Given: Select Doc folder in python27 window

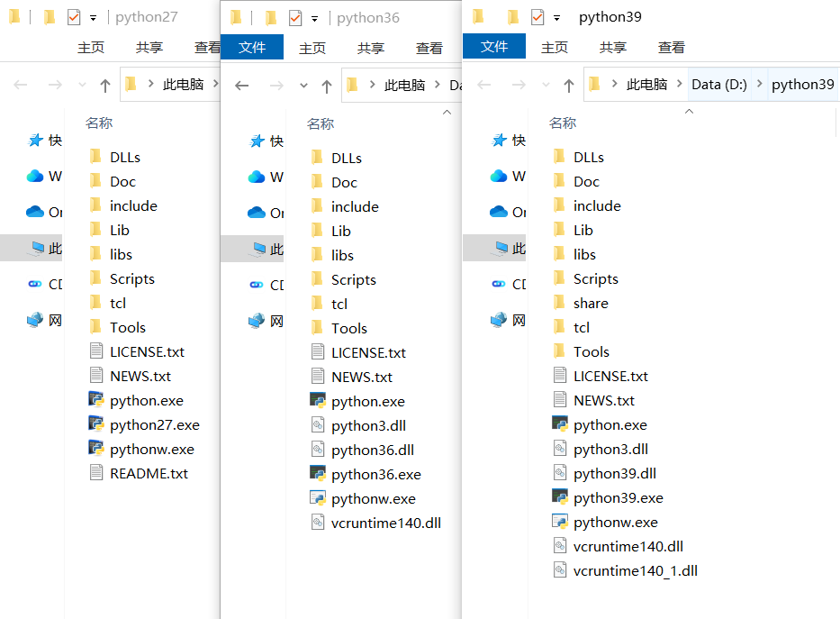Looking at the screenshot, I should point(122,181).
